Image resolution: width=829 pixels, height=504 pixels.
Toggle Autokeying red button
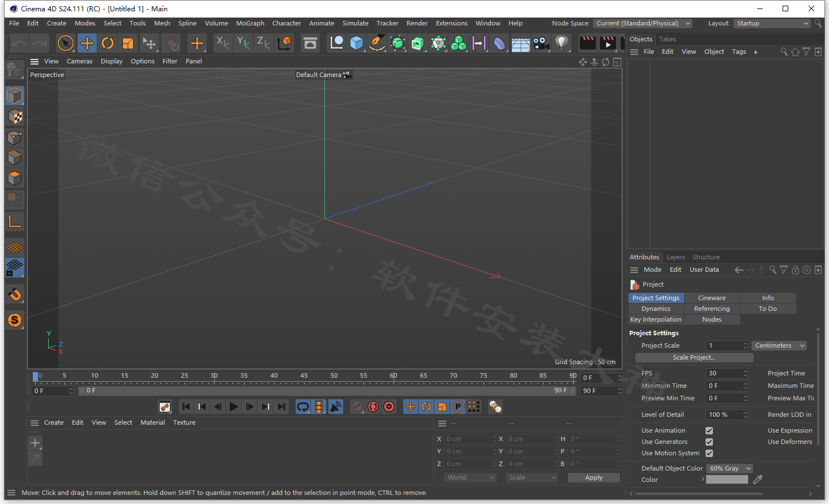tap(373, 407)
